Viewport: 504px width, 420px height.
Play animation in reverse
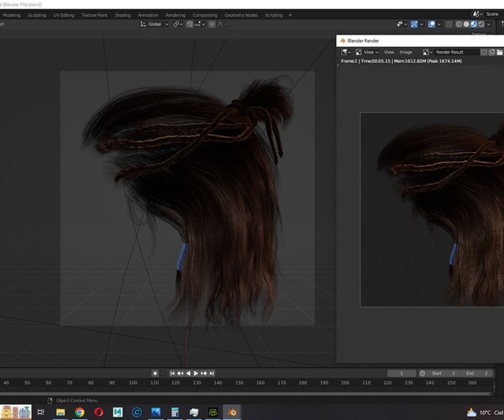point(188,373)
